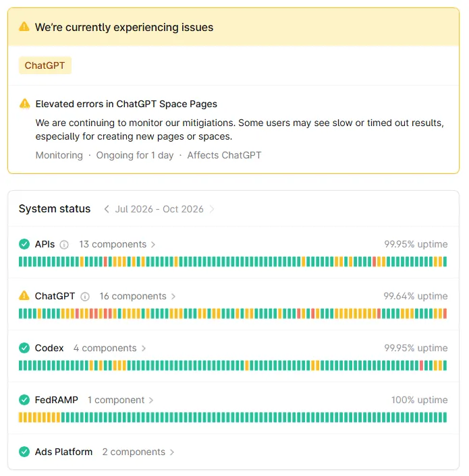Expand the APIs 13 components list
This screenshot has height=476, width=469.
tap(117, 244)
